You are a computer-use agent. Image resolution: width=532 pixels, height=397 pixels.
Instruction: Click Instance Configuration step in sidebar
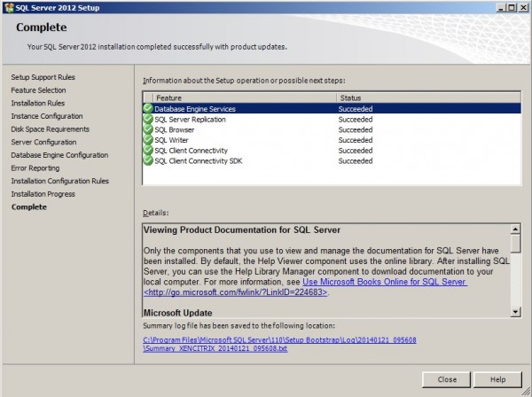tap(47, 116)
